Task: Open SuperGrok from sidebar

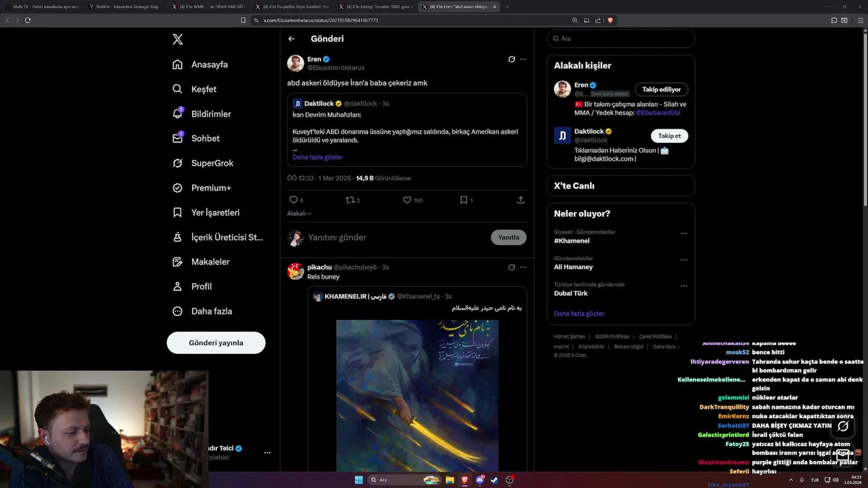Action: pos(203,163)
